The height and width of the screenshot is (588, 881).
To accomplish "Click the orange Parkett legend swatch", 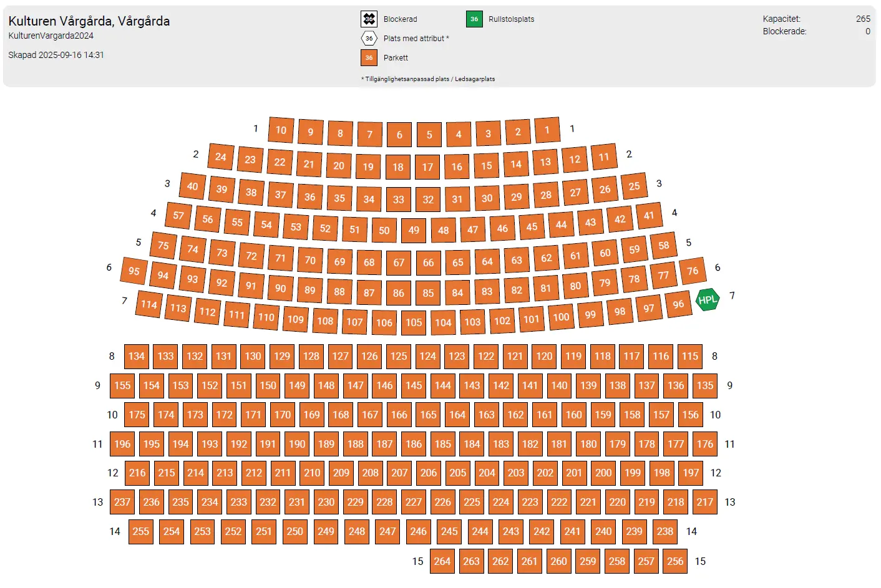I will click(x=369, y=58).
